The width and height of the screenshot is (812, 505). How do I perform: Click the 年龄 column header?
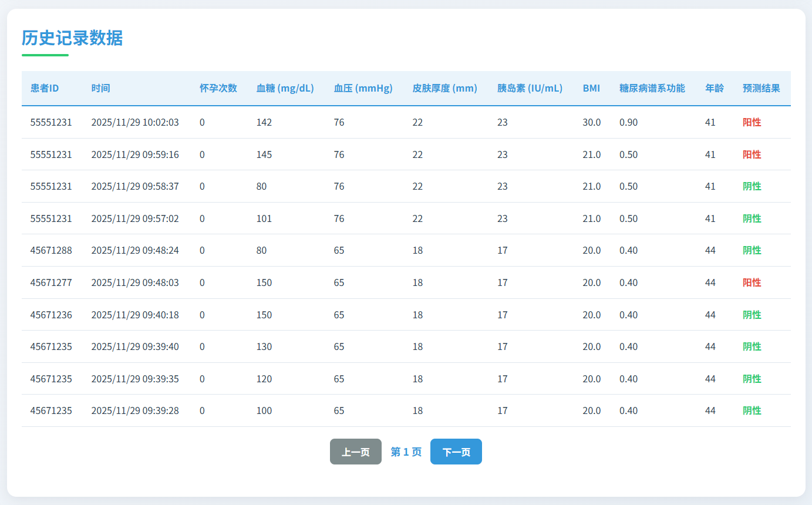coord(714,88)
